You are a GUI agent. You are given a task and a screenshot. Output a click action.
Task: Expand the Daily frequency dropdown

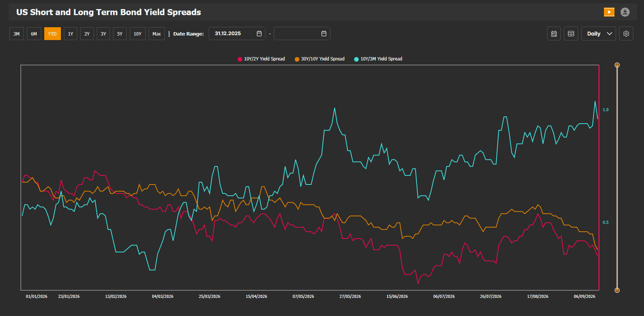tap(599, 34)
